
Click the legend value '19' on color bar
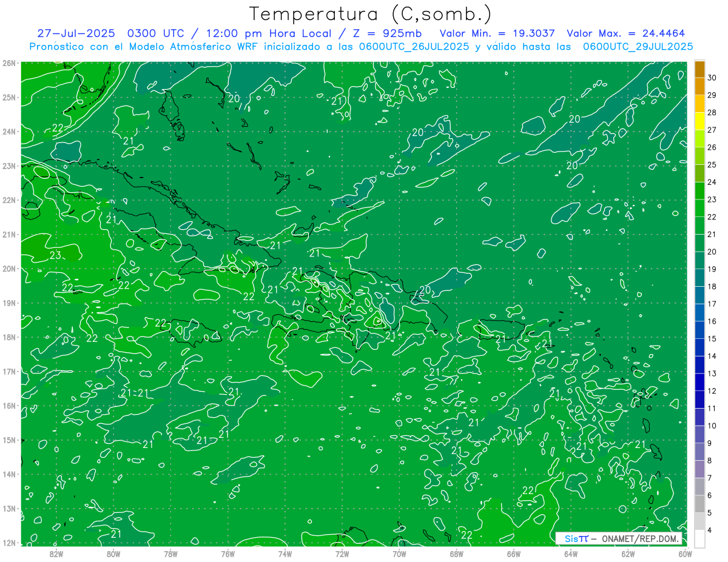[712, 269]
